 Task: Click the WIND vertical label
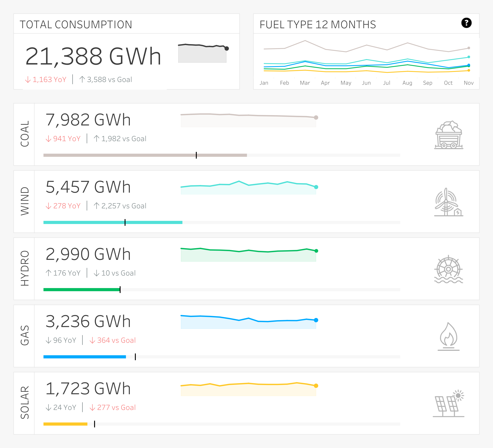25,201
